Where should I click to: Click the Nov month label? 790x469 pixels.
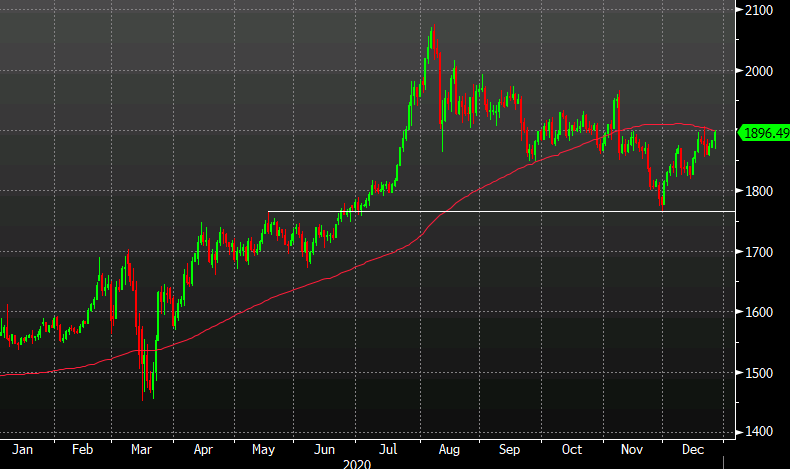point(631,449)
